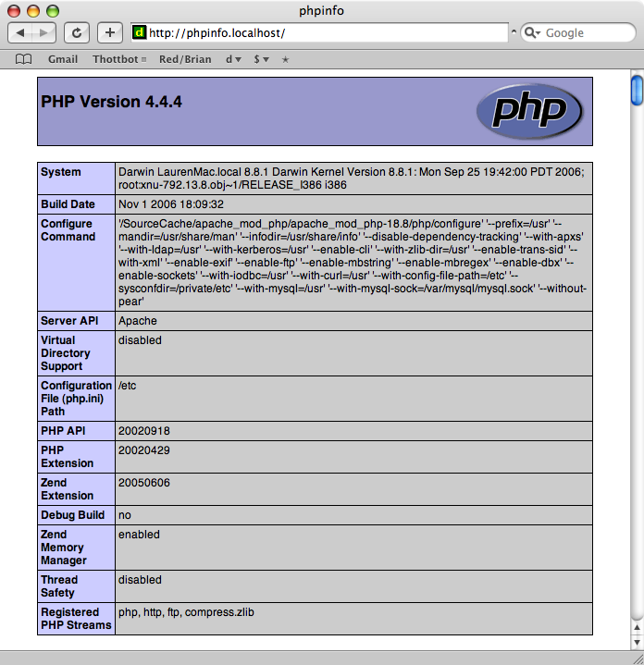Click 'php, http, ftp, compress.zlib' value
Image resolution: width=644 pixels, height=665 pixels.
pos(186,612)
